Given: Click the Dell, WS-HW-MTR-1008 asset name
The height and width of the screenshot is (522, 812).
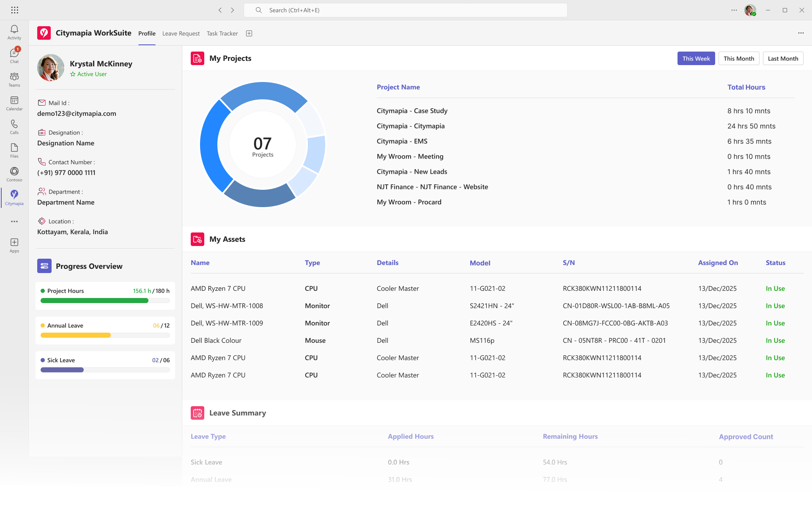Looking at the screenshot, I should [227, 306].
